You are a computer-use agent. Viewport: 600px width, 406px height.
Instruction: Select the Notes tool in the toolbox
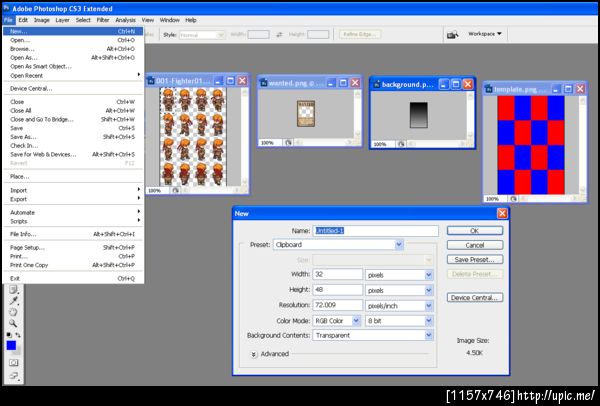tap(13, 289)
